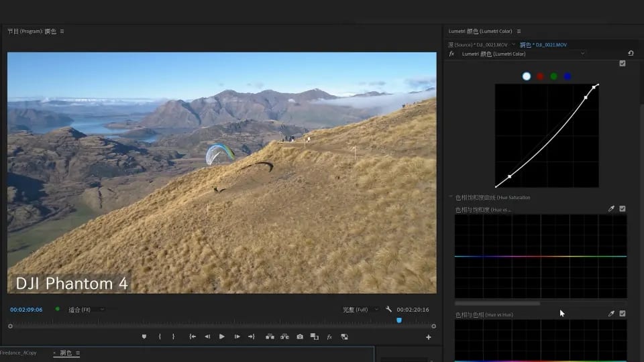
Task: Open the Lumetri Color panel menu
Action: coord(519,32)
